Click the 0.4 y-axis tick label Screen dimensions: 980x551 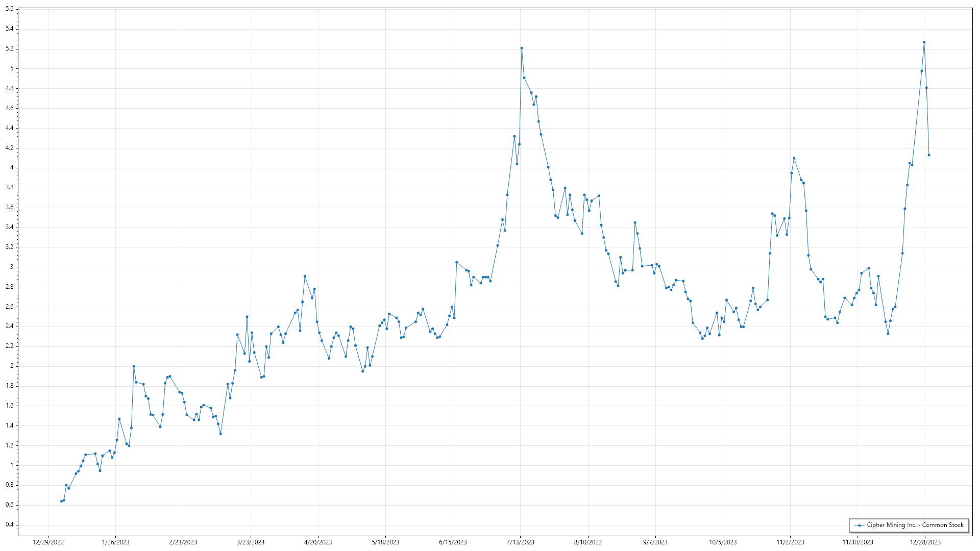click(10, 524)
